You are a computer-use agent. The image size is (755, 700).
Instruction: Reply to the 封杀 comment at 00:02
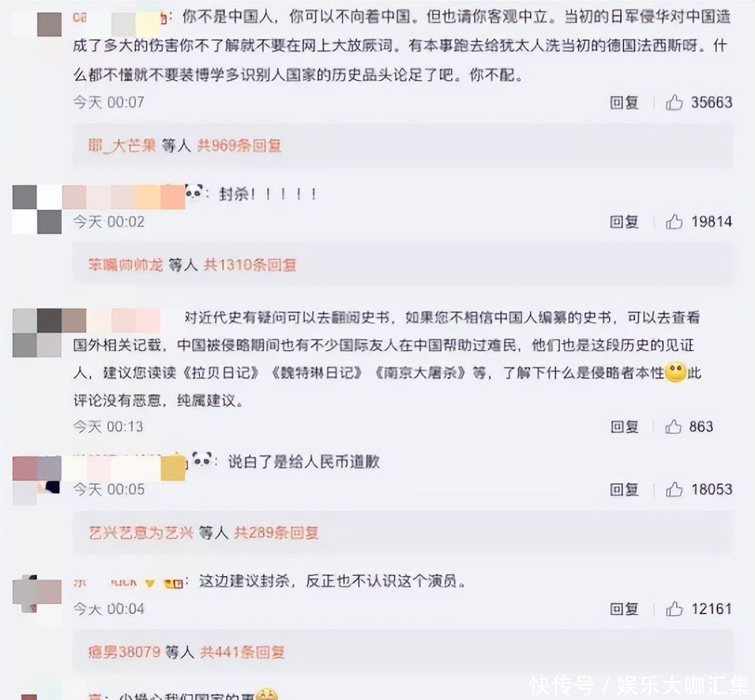coord(624,222)
